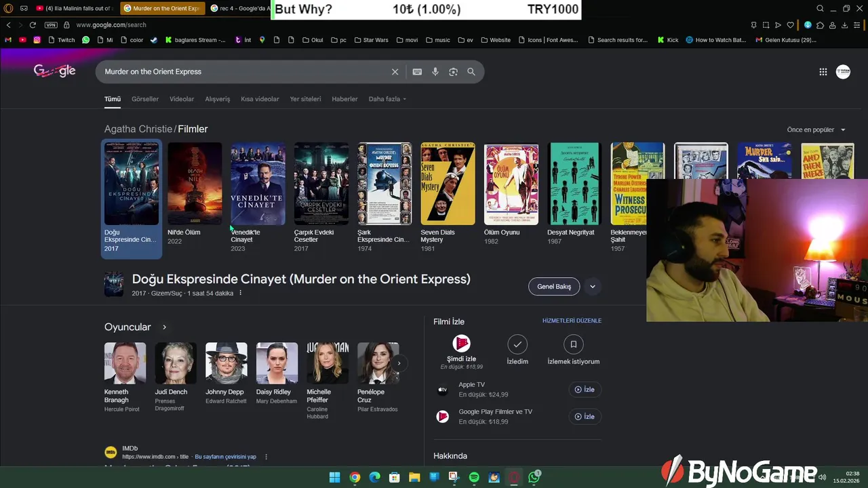Open the Google account avatar menu
Viewport: 868px width, 488px height.
pos(843,72)
